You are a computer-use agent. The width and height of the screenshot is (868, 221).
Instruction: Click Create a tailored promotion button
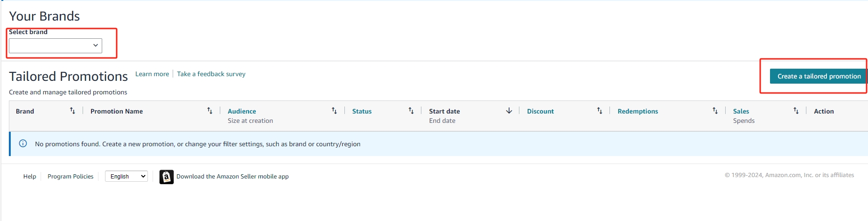tap(819, 76)
